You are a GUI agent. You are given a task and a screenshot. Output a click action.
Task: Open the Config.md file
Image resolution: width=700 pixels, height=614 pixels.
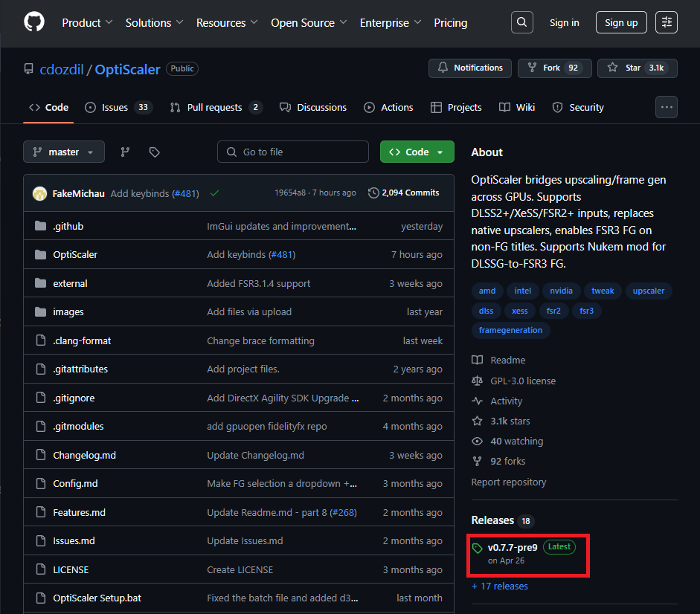click(75, 484)
